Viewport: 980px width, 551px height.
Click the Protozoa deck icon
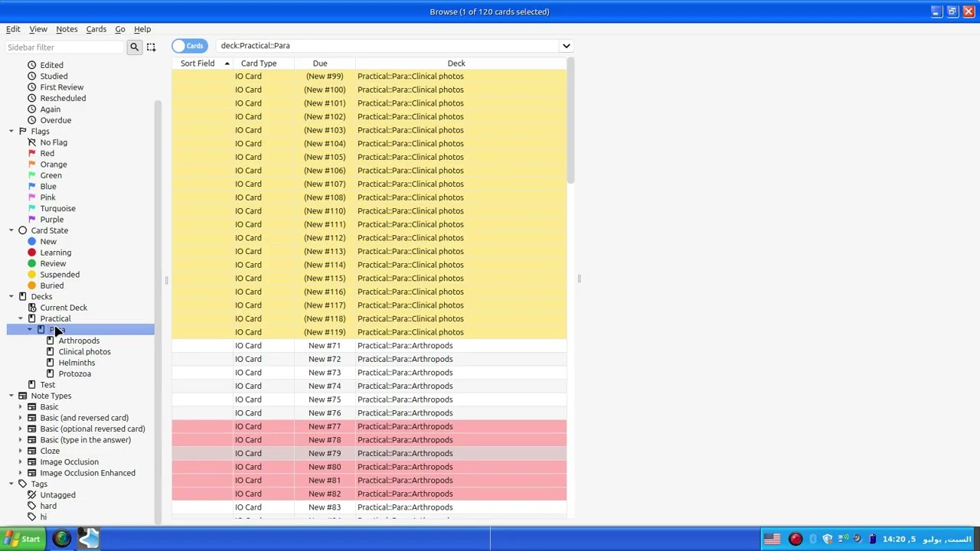50,374
